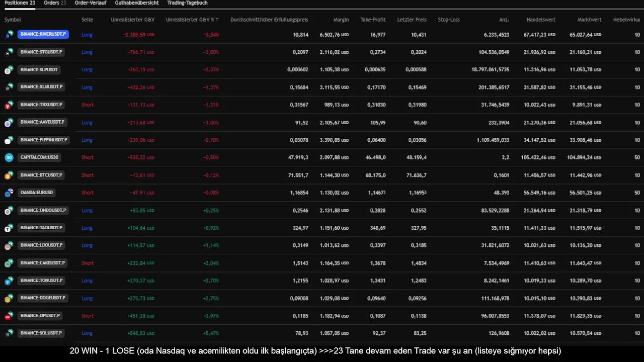The height and width of the screenshot is (362, 644).
Task: Click the EURUSD flag icon
Action: point(9,193)
